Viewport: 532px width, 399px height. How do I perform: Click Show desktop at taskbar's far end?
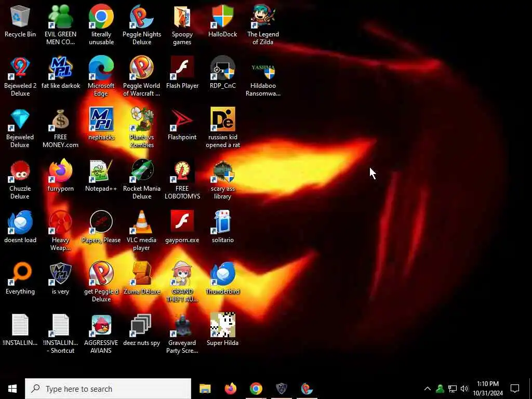pyautogui.click(x=530, y=389)
